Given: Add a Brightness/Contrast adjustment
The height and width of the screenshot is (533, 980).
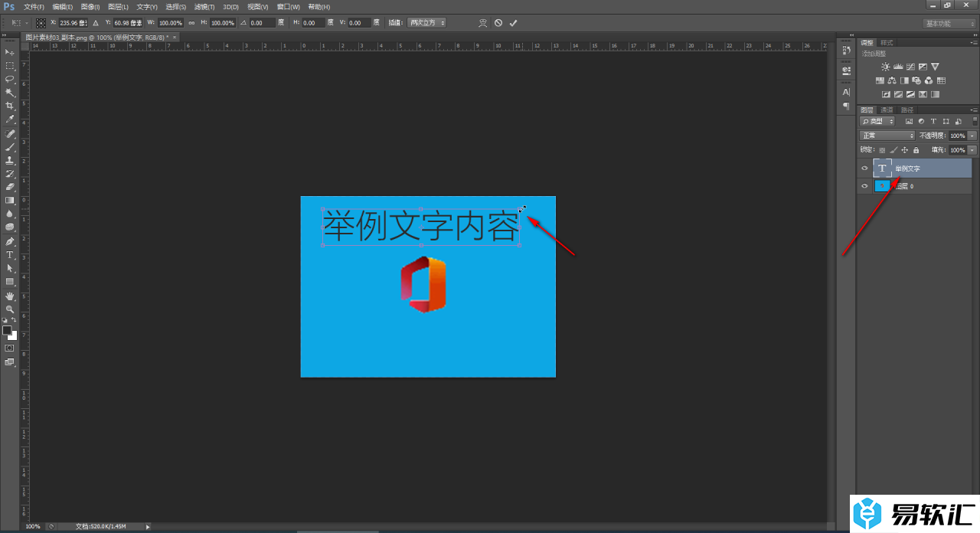Looking at the screenshot, I should [x=886, y=67].
